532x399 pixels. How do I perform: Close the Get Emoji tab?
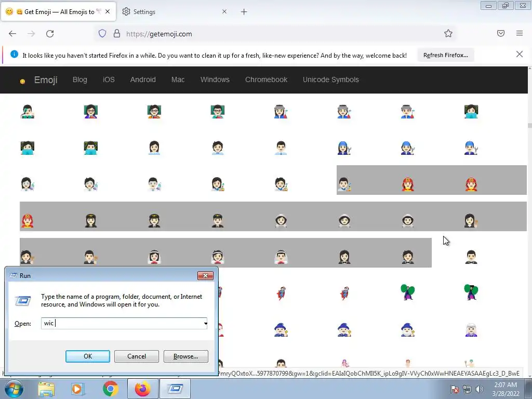coord(108,11)
